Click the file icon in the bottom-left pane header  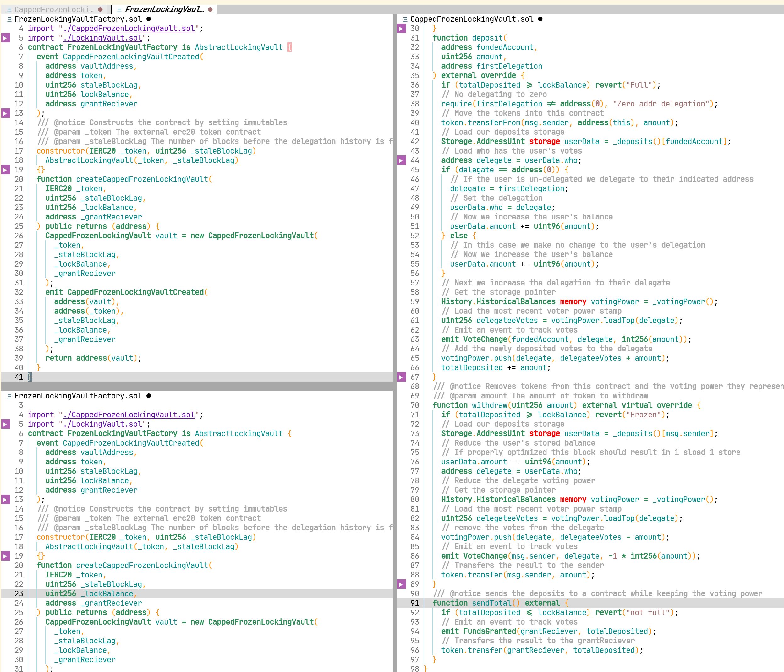point(9,396)
